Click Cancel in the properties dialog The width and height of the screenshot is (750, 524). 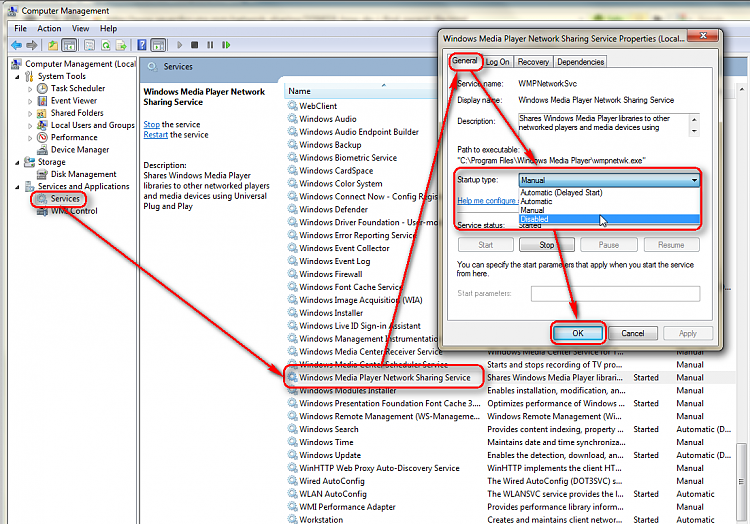click(632, 333)
